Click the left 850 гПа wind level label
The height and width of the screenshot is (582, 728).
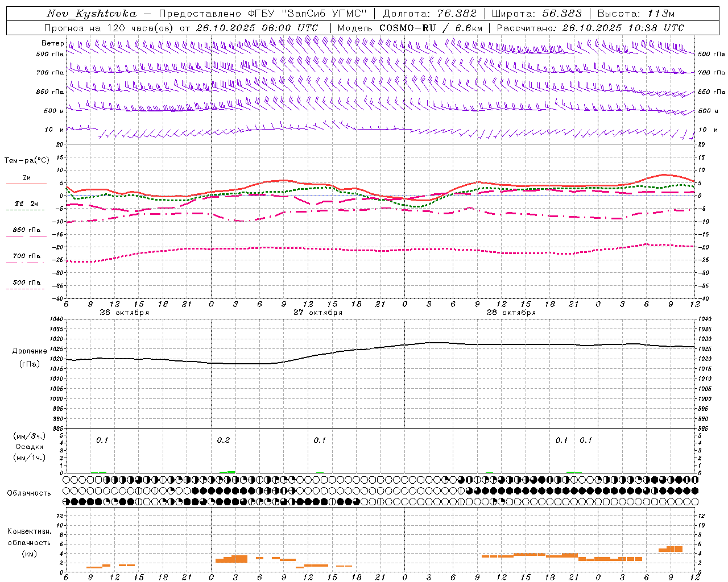[50, 92]
